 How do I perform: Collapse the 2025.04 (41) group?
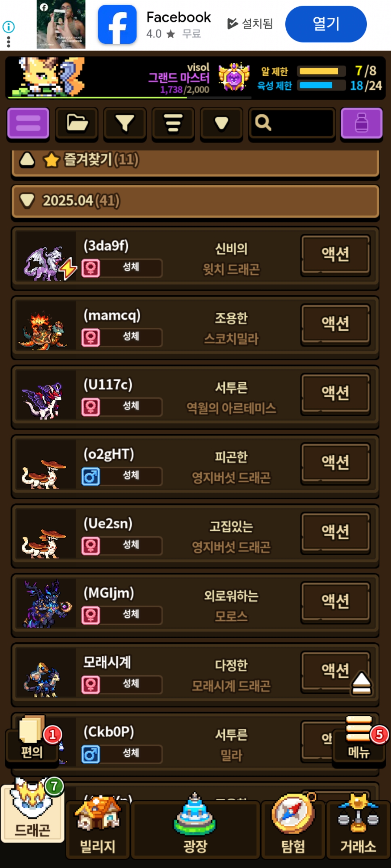(x=195, y=201)
